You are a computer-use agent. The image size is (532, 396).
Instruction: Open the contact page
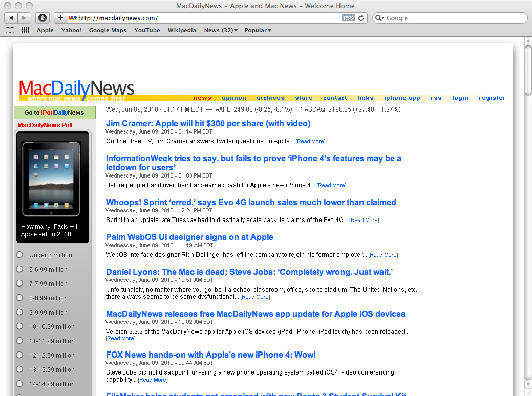335,98
